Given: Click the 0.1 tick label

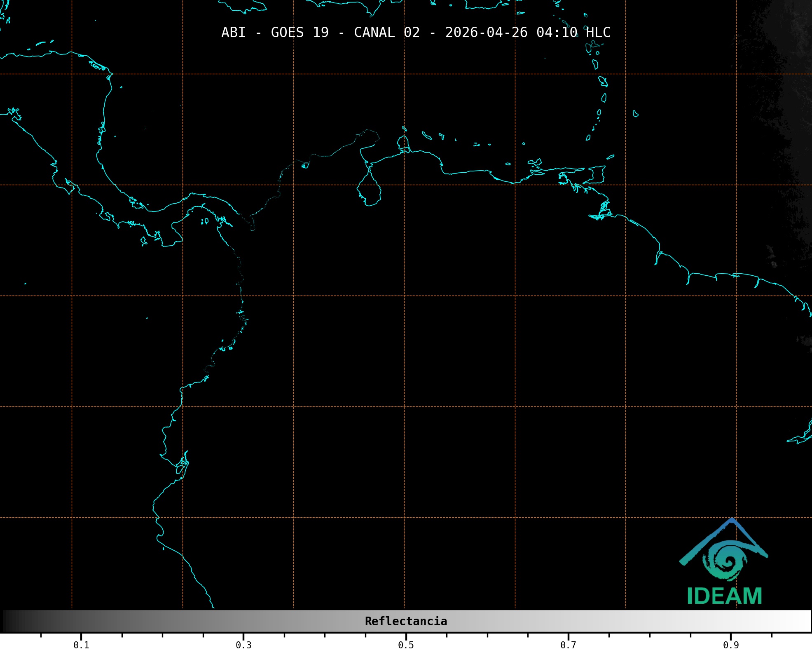Looking at the screenshot, I should click(81, 645).
